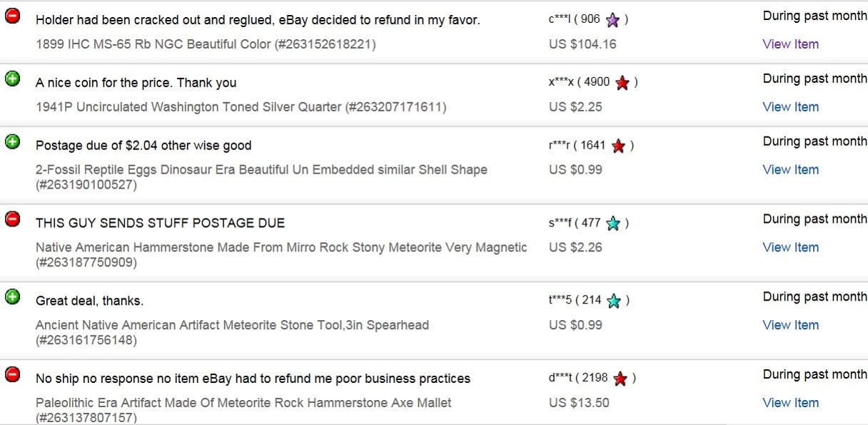The image size is (868, 425).
Task: Open View Item for the 1941P Washington Quarter
Action: 790,107
